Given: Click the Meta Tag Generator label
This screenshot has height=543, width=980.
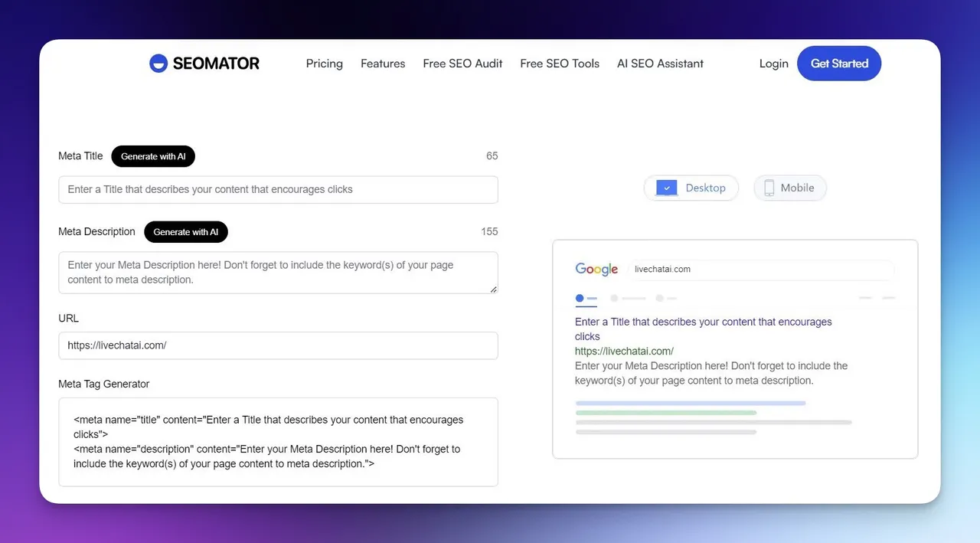Looking at the screenshot, I should click(x=104, y=384).
